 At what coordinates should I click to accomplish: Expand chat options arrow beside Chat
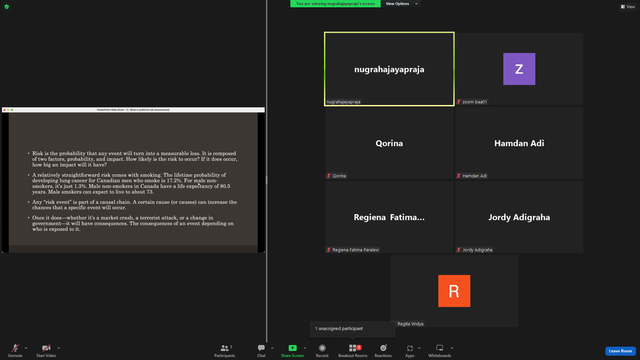pos(272,348)
